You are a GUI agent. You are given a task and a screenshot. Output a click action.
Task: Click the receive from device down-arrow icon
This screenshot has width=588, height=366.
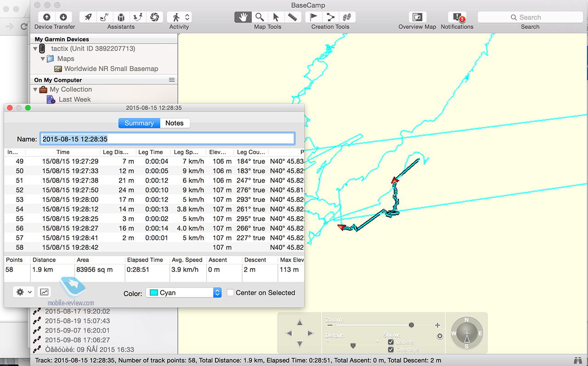pos(63,17)
